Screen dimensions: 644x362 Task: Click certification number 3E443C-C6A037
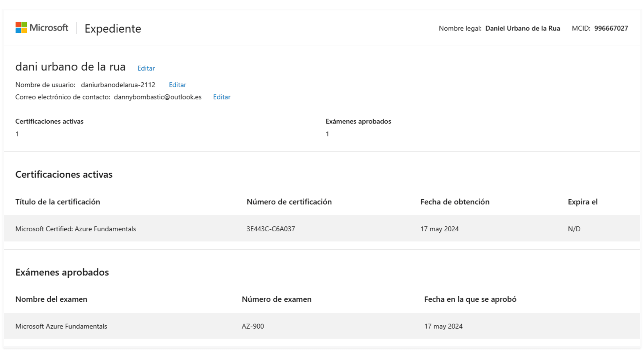coord(271,229)
